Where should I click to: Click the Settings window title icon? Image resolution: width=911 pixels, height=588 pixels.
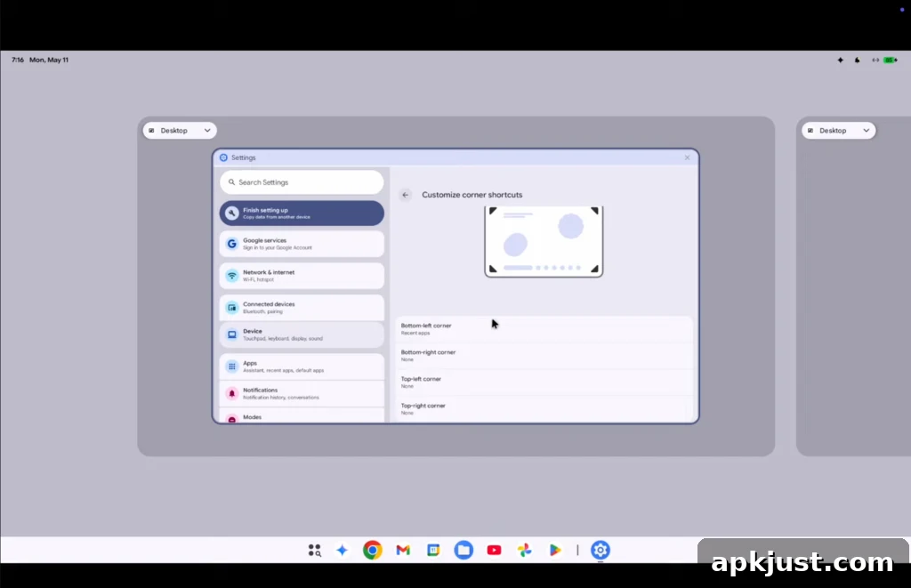click(x=223, y=157)
